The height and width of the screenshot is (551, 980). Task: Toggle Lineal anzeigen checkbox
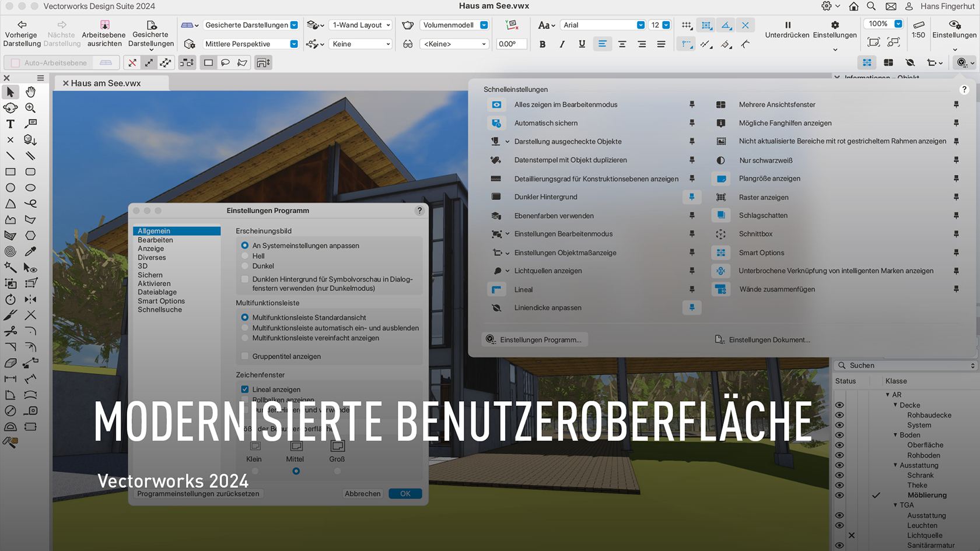pyautogui.click(x=245, y=389)
